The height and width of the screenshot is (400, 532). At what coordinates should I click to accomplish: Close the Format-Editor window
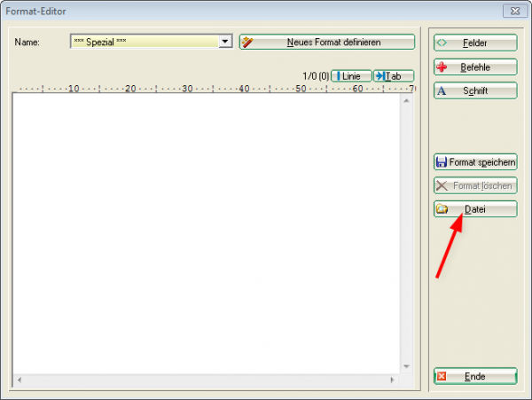pyautogui.click(x=515, y=12)
